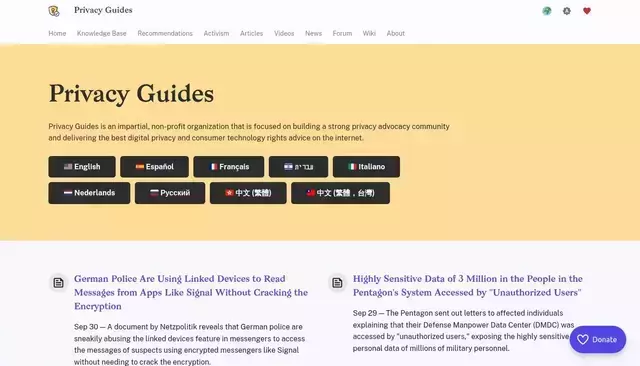Click the Sep 30 Netzpolitik summary text
640x366 pixels.
(189, 344)
